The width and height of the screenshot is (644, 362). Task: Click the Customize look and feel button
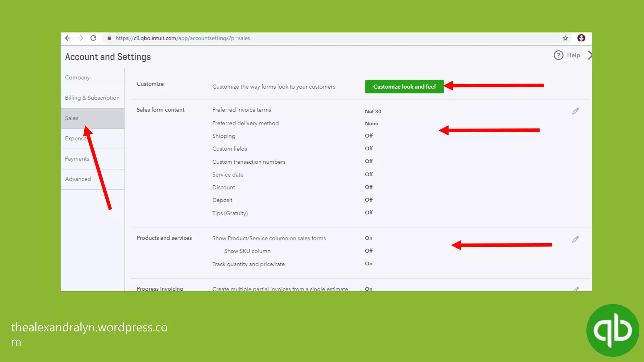tap(404, 86)
